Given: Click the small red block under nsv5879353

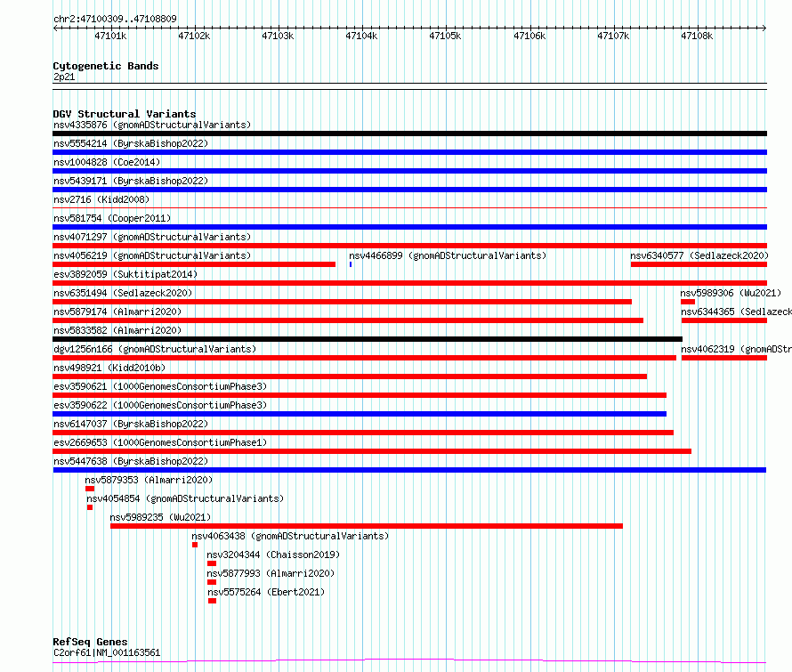Looking at the screenshot, I should (90, 489).
